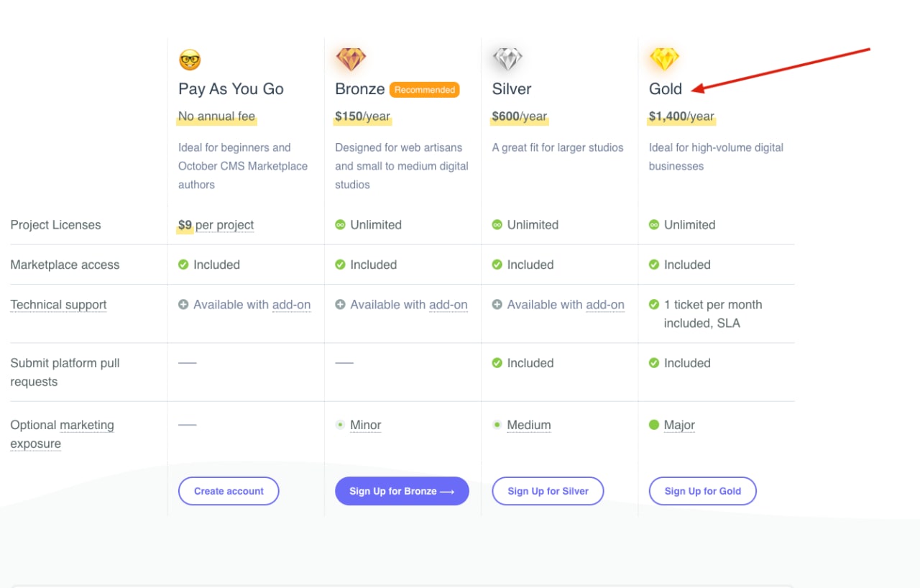Click the Bronze gem icon
920x588 pixels.
pyautogui.click(x=351, y=60)
